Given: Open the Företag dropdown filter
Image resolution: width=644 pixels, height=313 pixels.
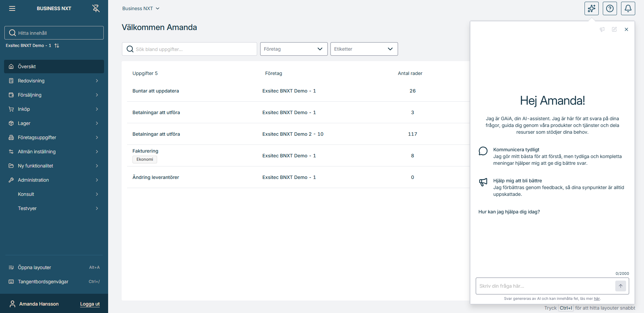Looking at the screenshot, I should click(293, 49).
